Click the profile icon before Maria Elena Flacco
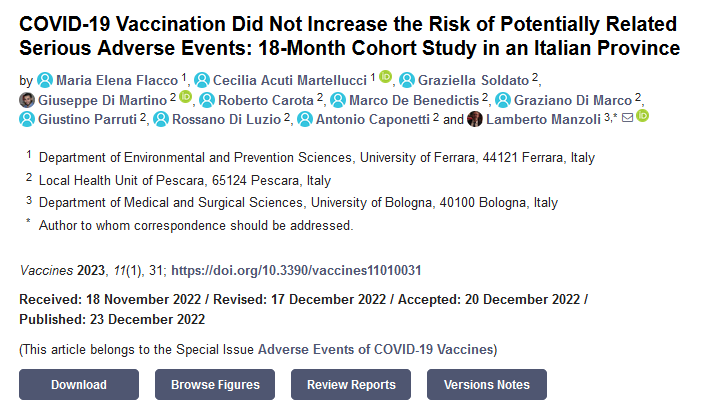This screenshot has width=712, height=412. coord(44,80)
